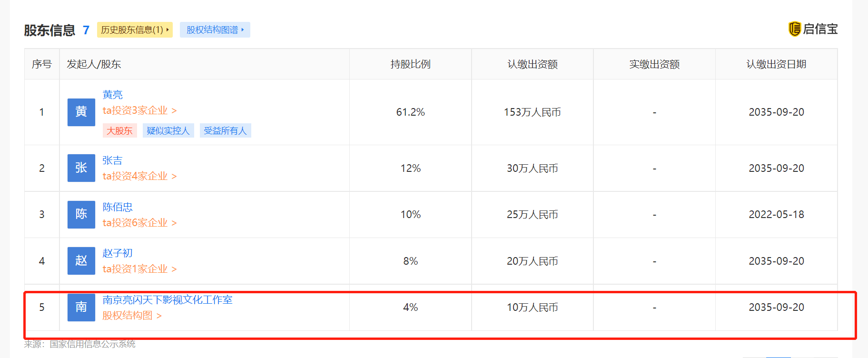Expand 陈佰忠's ta投资6家企业 list
Image resolution: width=868 pixels, height=358 pixels.
139,223
